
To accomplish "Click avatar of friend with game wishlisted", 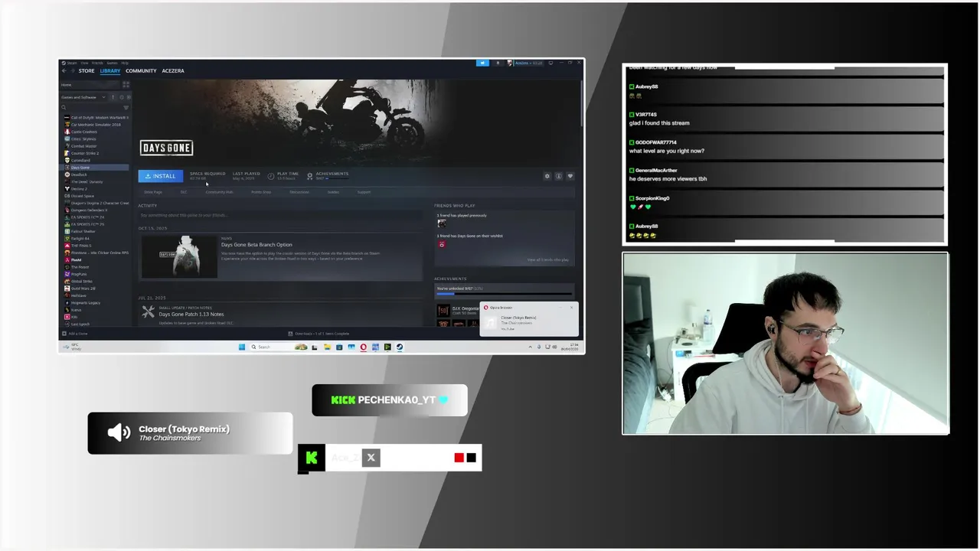I will click(x=441, y=244).
